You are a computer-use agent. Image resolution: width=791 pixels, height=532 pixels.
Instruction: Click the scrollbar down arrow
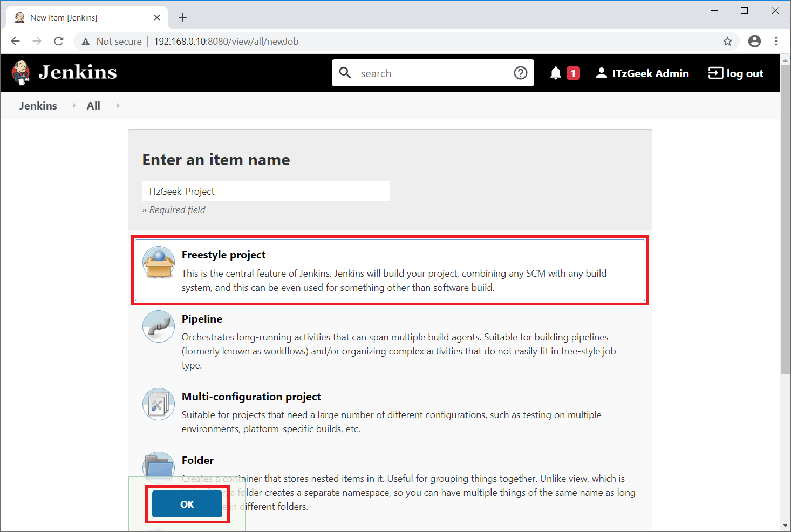coord(785,525)
